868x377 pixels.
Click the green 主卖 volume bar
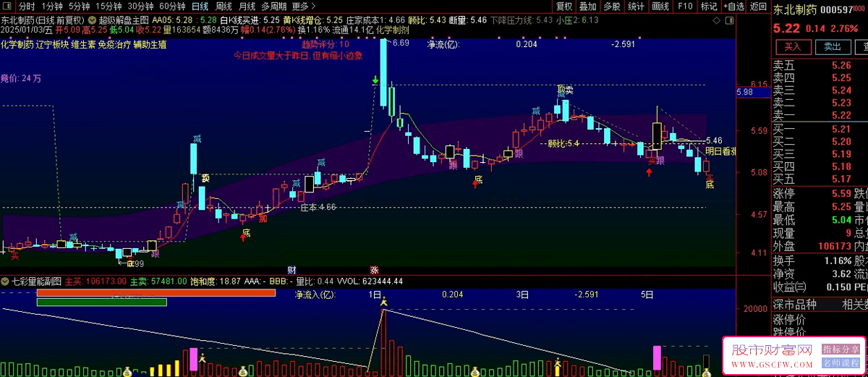(x=101, y=302)
